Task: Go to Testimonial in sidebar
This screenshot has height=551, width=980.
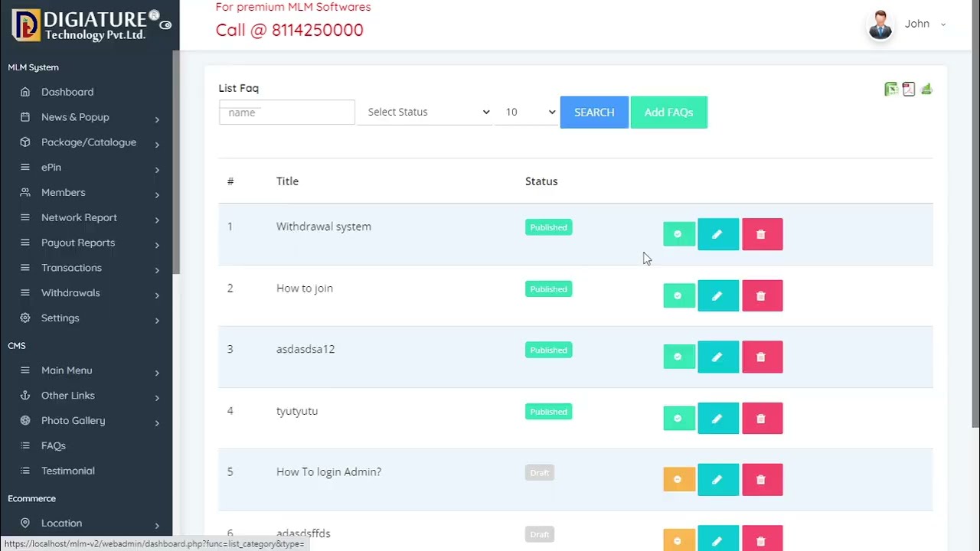Action: pyautogui.click(x=68, y=471)
